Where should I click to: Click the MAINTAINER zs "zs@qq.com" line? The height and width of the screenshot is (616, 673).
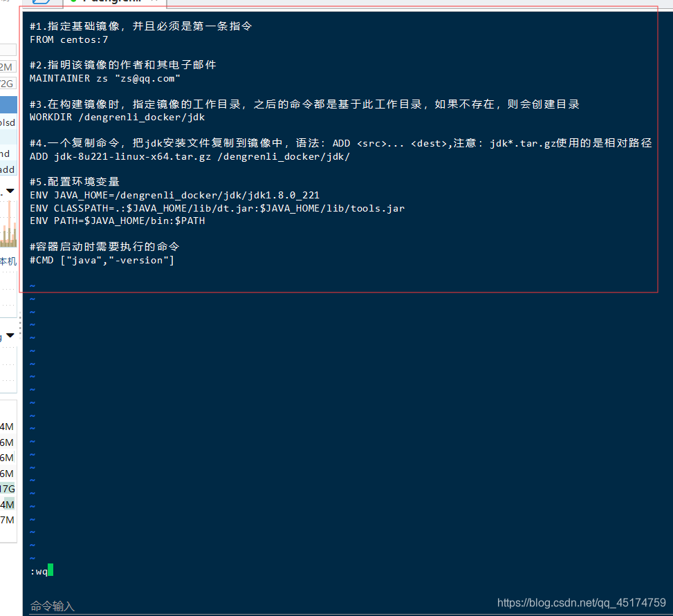(x=105, y=79)
